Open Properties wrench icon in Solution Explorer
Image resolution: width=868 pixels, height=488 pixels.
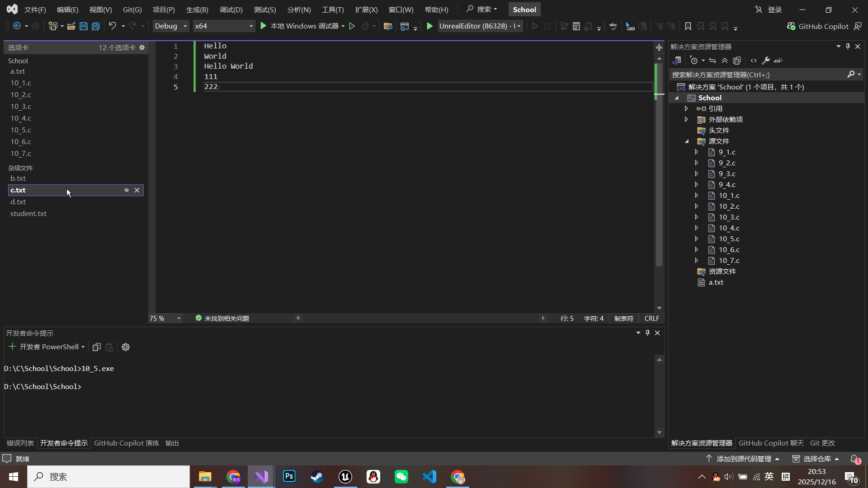766,61
